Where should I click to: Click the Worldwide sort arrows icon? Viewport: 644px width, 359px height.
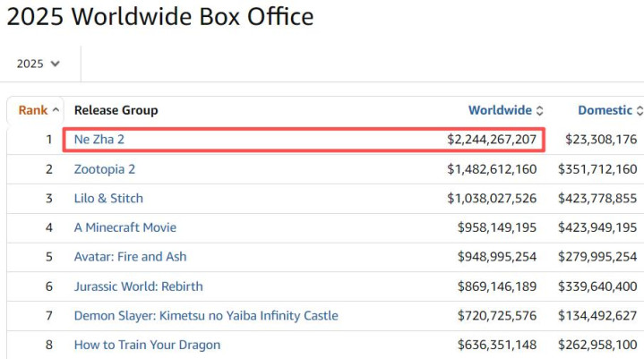pos(539,111)
